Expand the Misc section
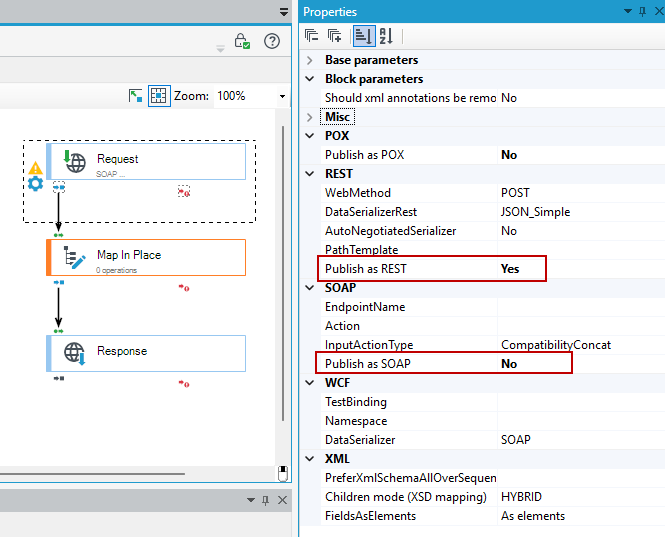The image size is (665, 537). point(310,117)
